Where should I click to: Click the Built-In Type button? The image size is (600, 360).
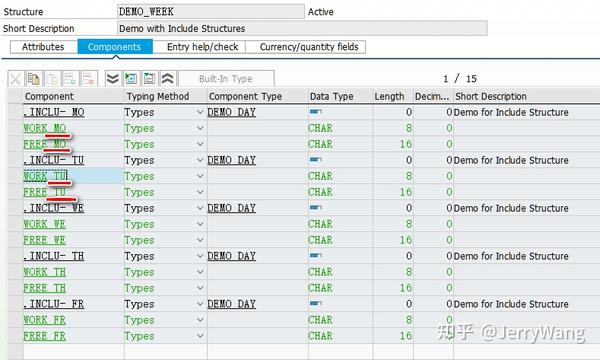(226, 79)
